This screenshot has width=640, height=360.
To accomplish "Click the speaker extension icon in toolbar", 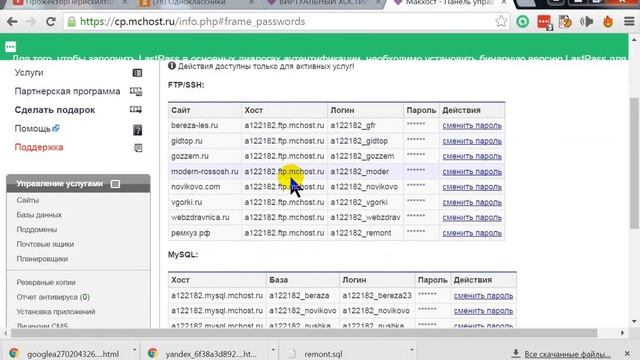I will (x=587, y=22).
